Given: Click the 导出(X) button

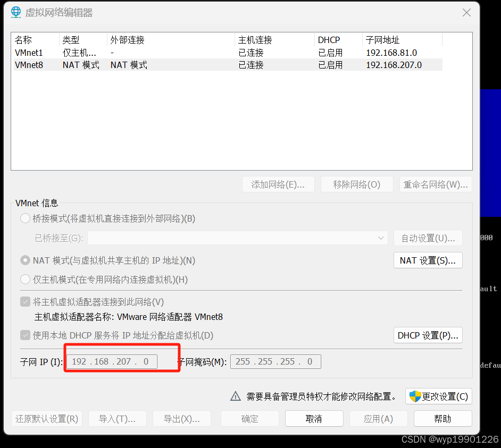Looking at the screenshot, I should pos(182,419).
